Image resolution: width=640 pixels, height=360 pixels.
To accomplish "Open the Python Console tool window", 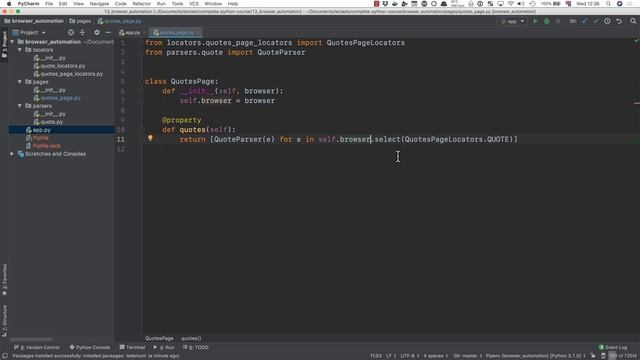I will tap(89, 347).
